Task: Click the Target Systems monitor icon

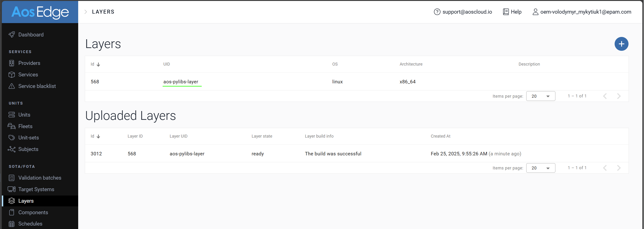Action: tap(12, 189)
